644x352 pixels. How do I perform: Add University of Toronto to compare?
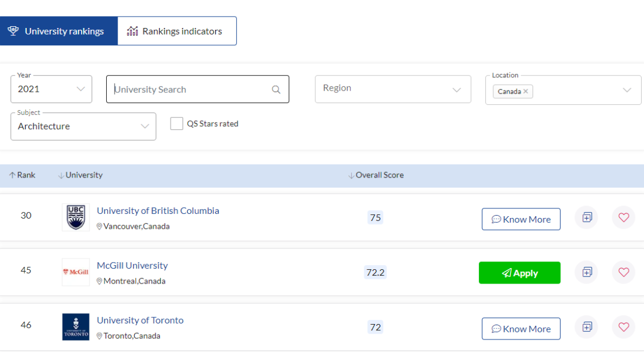click(587, 327)
